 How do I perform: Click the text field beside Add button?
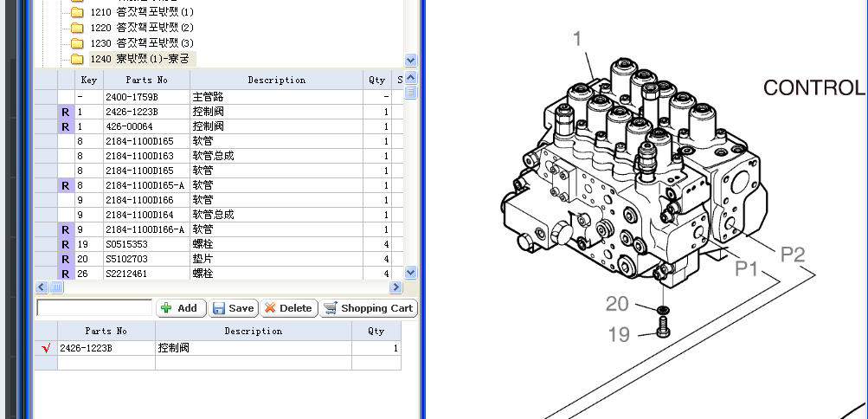click(94, 308)
